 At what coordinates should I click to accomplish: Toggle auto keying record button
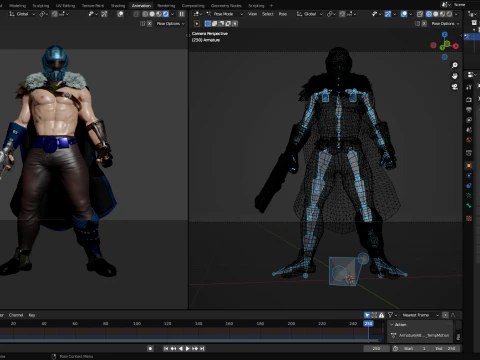tap(150, 348)
